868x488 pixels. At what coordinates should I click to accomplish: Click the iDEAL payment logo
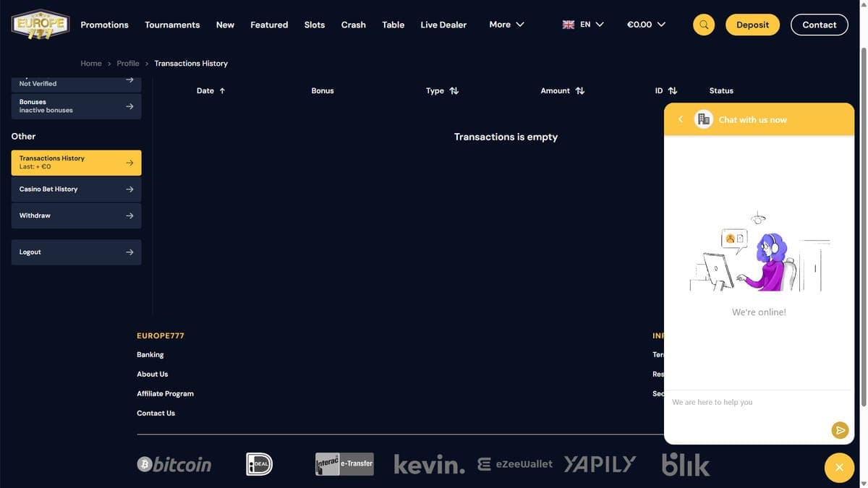point(260,464)
